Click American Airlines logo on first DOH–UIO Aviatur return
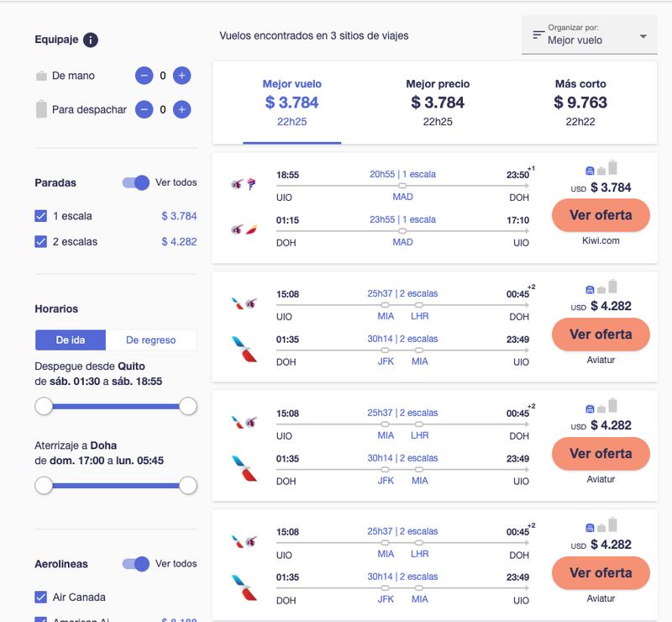 (244, 350)
